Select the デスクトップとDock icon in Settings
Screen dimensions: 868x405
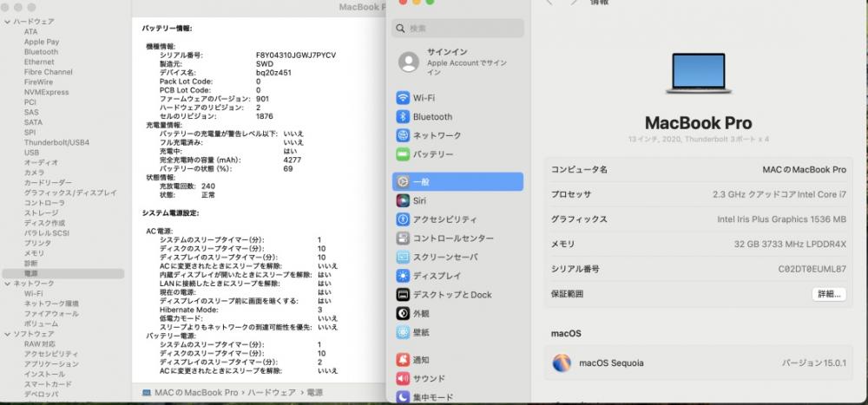tap(403, 295)
